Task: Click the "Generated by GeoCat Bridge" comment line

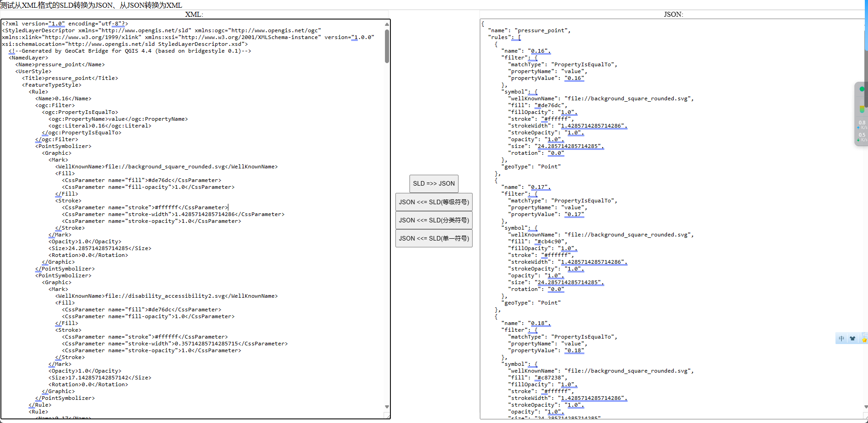Action: click(130, 51)
